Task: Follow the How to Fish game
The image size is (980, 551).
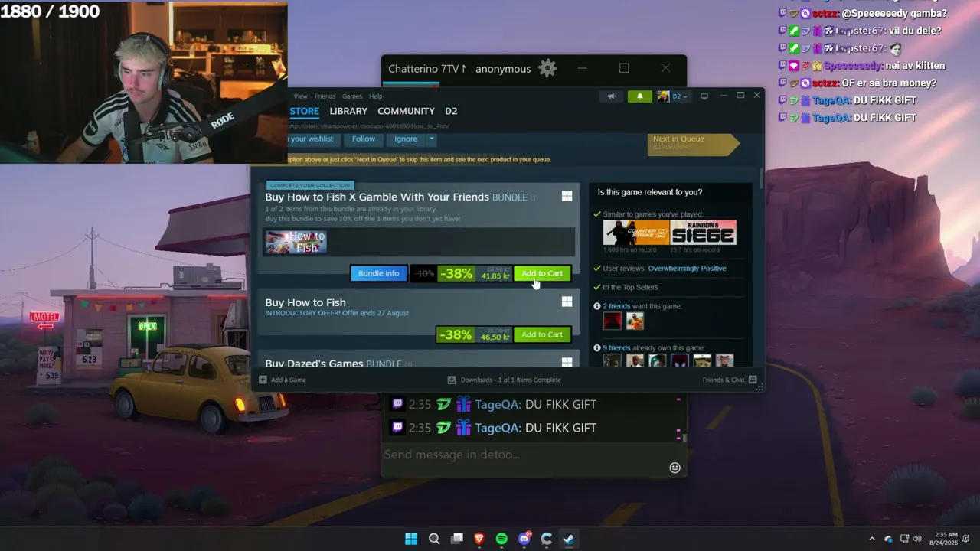Action: (364, 139)
